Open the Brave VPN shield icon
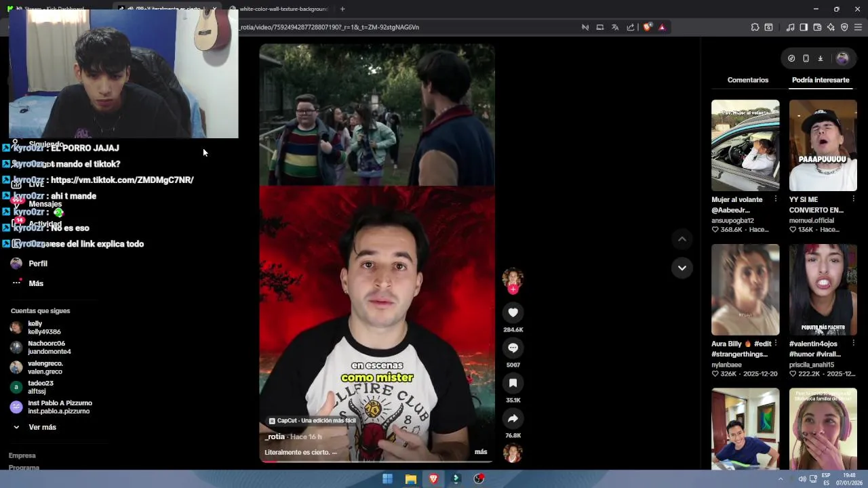The height and width of the screenshot is (488, 868). click(844, 27)
